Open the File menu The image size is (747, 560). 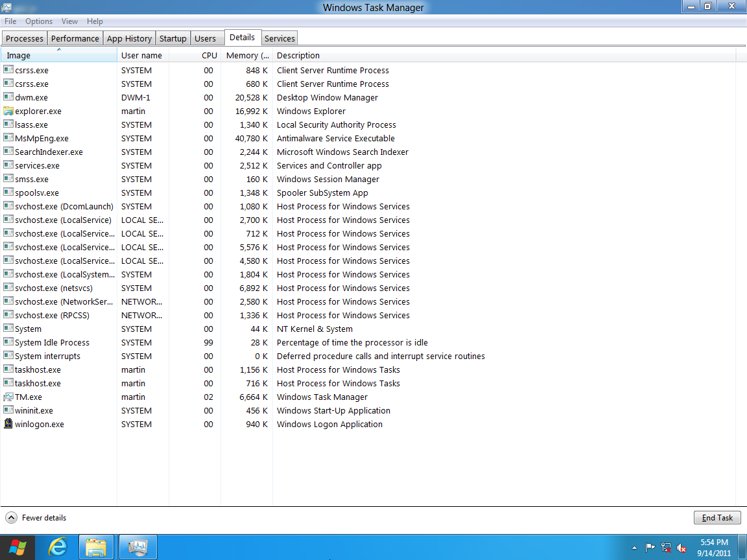[10, 21]
